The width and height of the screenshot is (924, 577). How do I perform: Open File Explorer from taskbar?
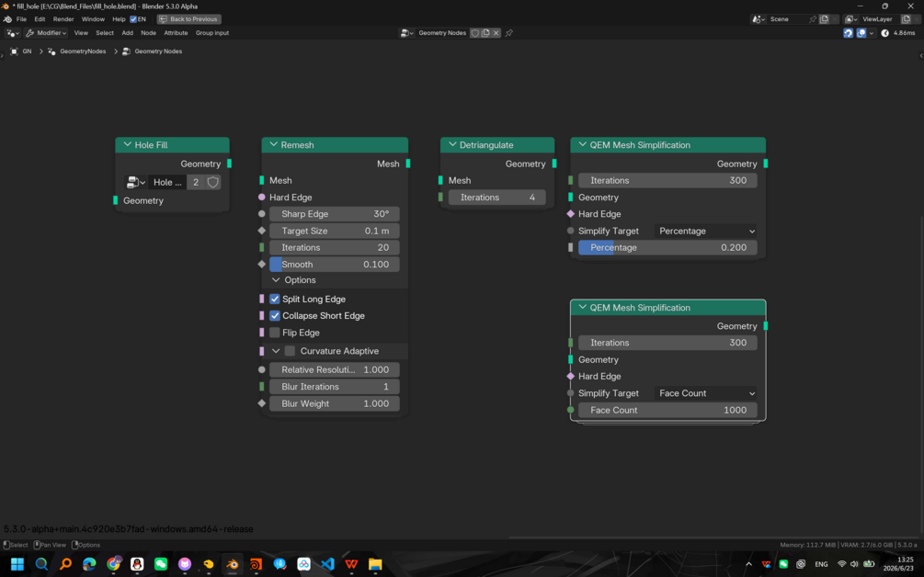(x=375, y=564)
